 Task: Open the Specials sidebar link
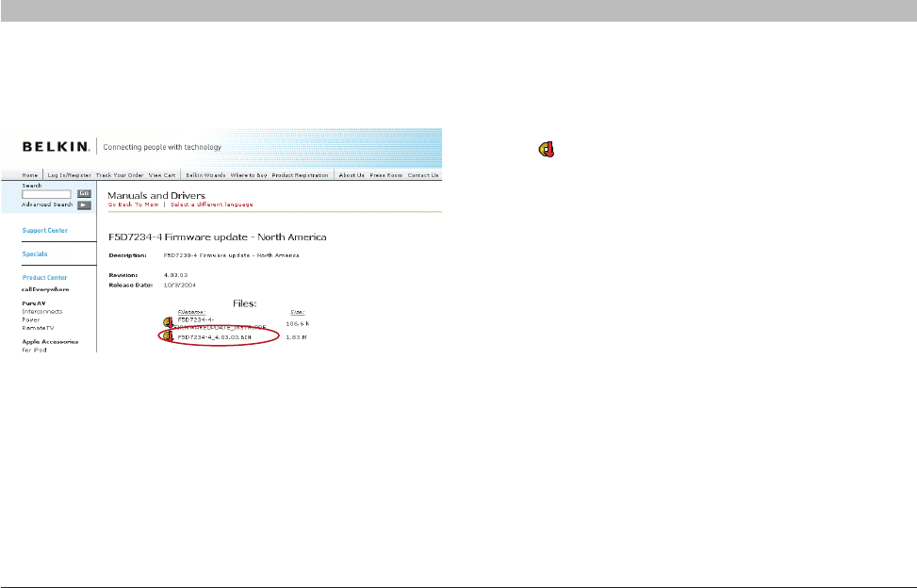click(35, 253)
